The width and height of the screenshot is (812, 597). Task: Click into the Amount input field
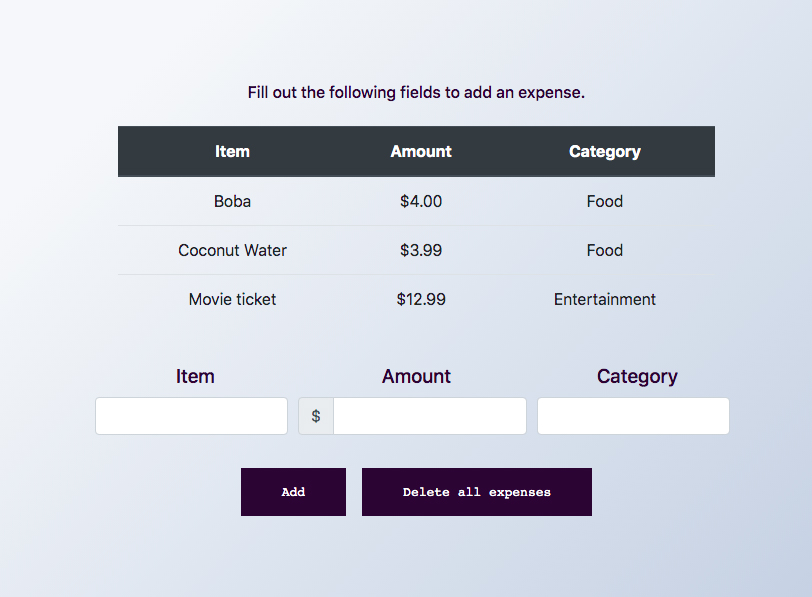coord(429,416)
